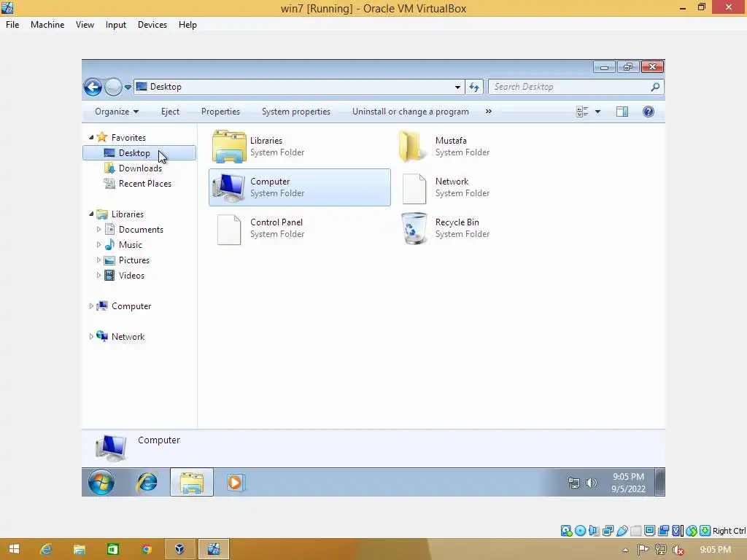The width and height of the screenshot is (747, 560).
Task: Open the VirtualBox Machine menu
Action: tap(47, 25)
